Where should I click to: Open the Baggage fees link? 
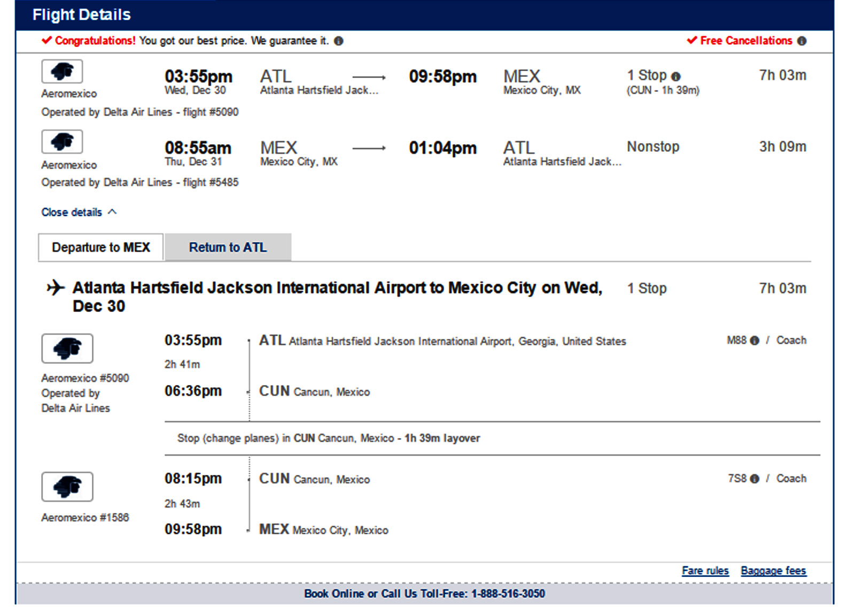[x=773, y=571]
